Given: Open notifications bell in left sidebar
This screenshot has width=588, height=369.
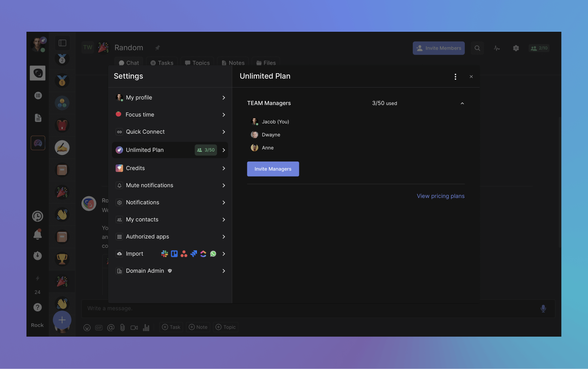Looking at the screenshot, I should pos(37,235).
